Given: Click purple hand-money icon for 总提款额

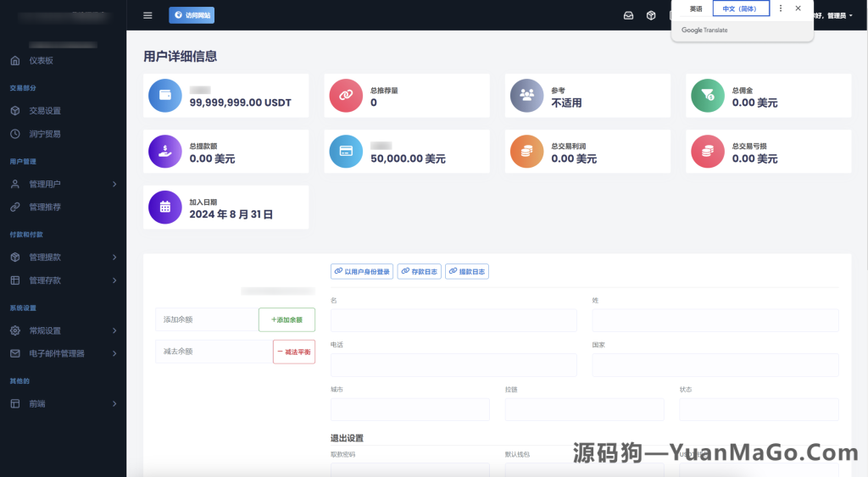Looking at the screenshot, I should pyautogui.click(x=165, y=151).
